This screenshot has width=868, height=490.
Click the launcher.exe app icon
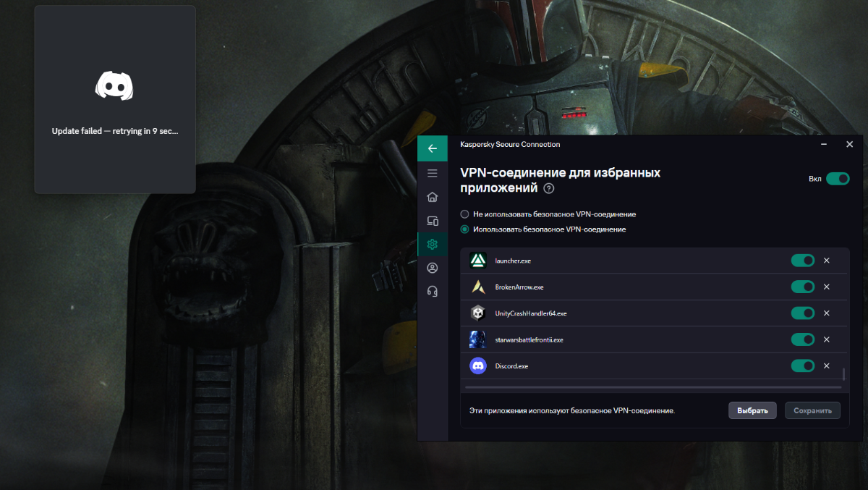pyautogui.click(x=478, y=260)
